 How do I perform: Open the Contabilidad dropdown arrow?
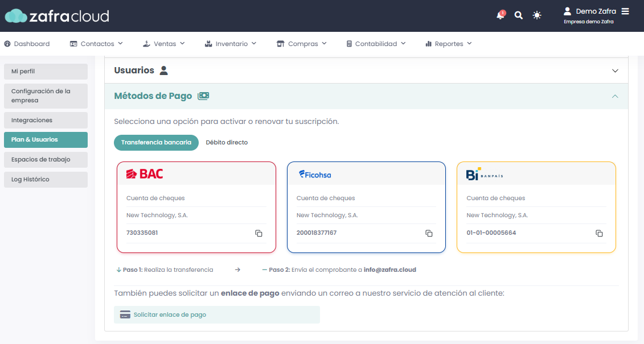[403, 43]
